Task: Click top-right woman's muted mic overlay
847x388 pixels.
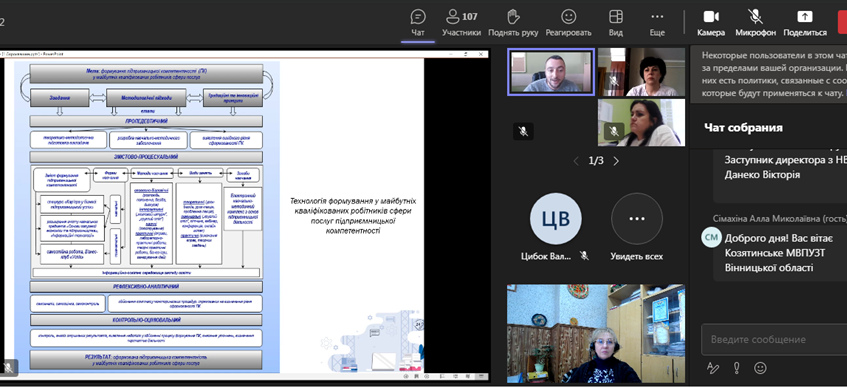Action: (x=613, y=81)
